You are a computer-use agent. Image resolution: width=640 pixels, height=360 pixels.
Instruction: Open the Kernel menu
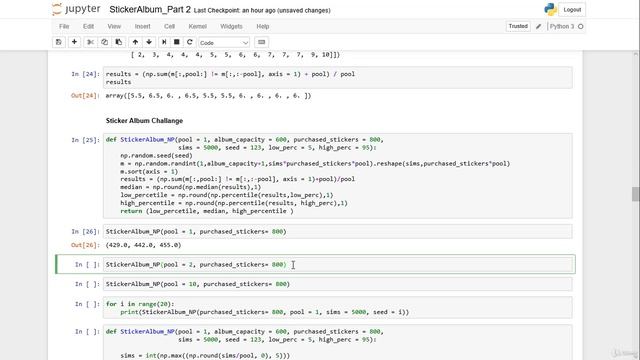[x=198, y=26]
